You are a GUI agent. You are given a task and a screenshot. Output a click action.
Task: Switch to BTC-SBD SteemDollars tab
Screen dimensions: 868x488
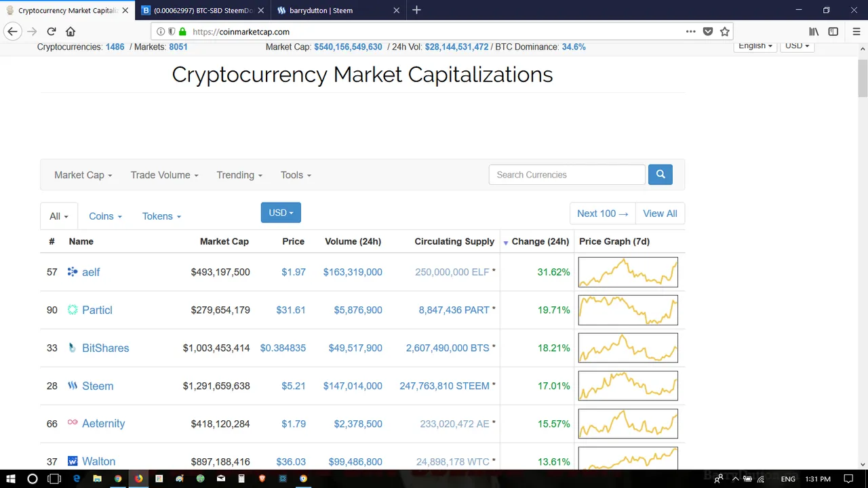202,10
